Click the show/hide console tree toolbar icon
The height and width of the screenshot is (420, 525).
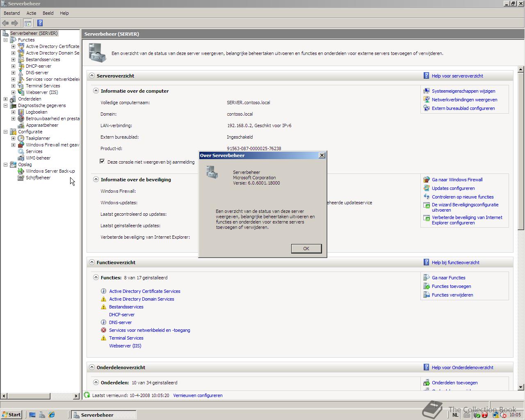coord(27,23)
